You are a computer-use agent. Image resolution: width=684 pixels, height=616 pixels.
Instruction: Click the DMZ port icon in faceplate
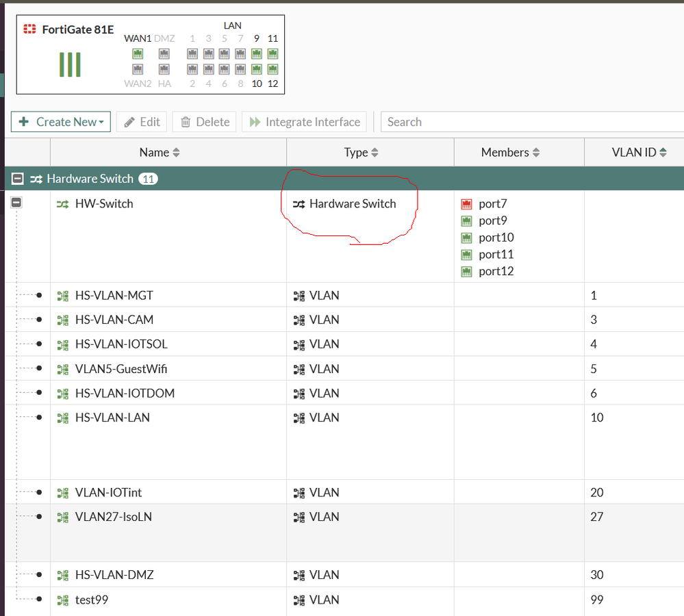coord(164,53)
